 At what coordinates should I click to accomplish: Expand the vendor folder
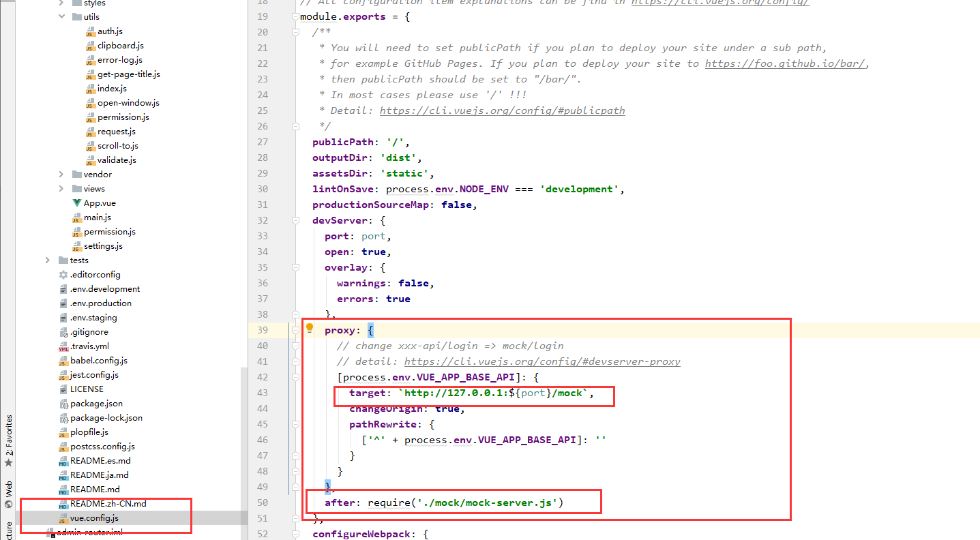[61, 175]
